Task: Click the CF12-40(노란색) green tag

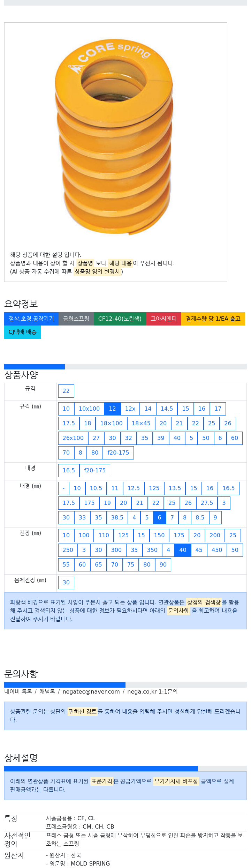Action: (120, 319)
